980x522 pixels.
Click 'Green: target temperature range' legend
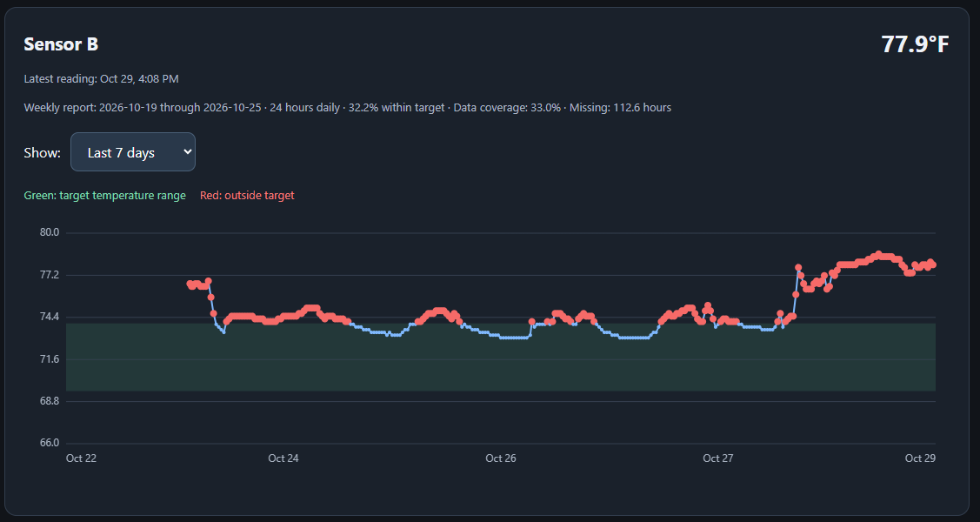coord(104,196)
